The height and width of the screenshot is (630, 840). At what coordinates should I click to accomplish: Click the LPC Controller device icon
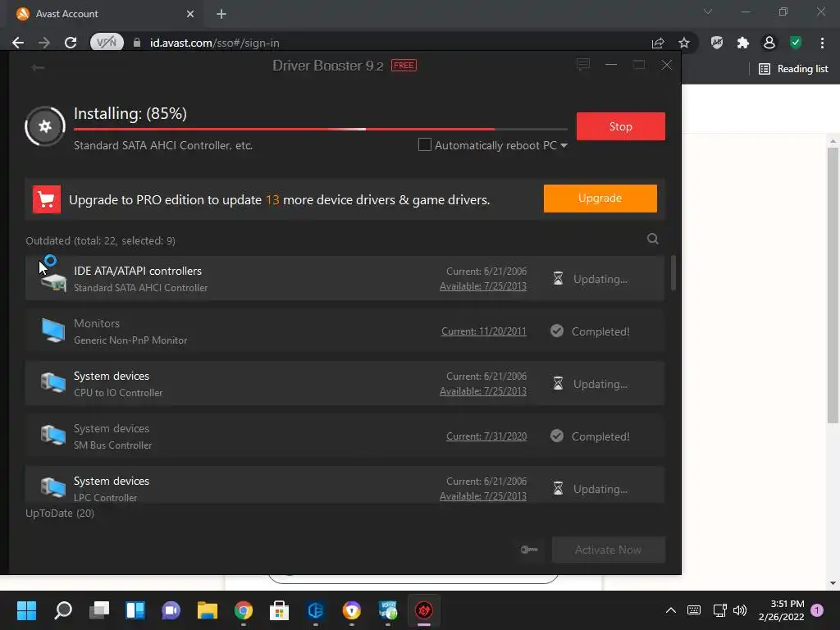pos(53,487)
